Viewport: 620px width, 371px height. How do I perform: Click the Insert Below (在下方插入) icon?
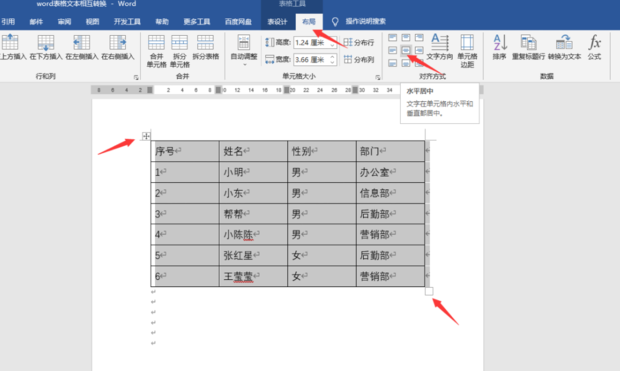[45, 42]
